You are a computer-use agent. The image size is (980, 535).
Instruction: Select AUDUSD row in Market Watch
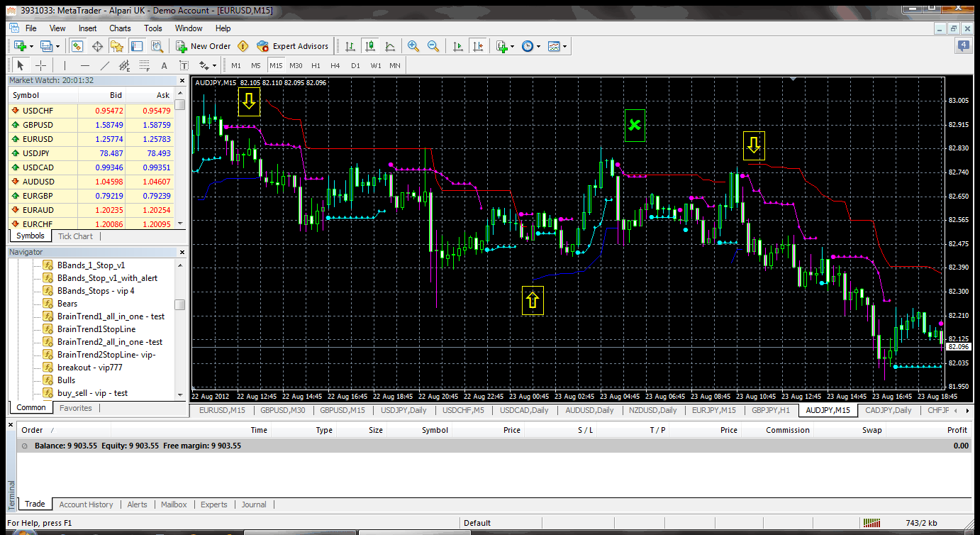point(92,182)
